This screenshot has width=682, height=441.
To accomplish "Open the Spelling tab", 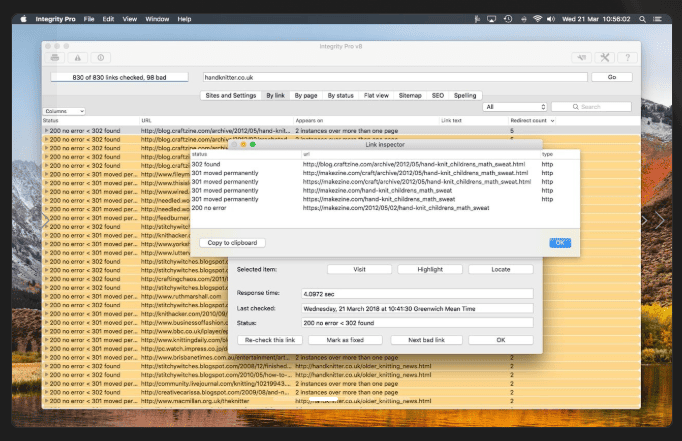I will [x=465, y=95].
